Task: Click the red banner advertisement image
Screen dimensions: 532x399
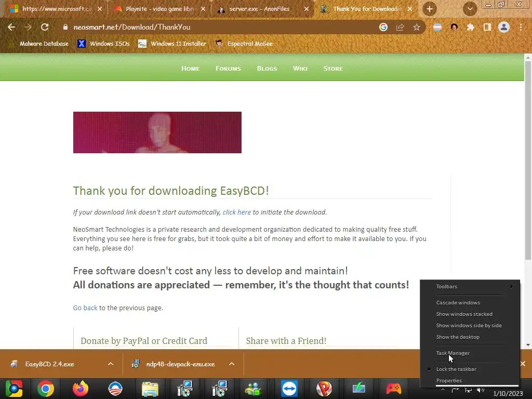Action: tap(157, 132)
